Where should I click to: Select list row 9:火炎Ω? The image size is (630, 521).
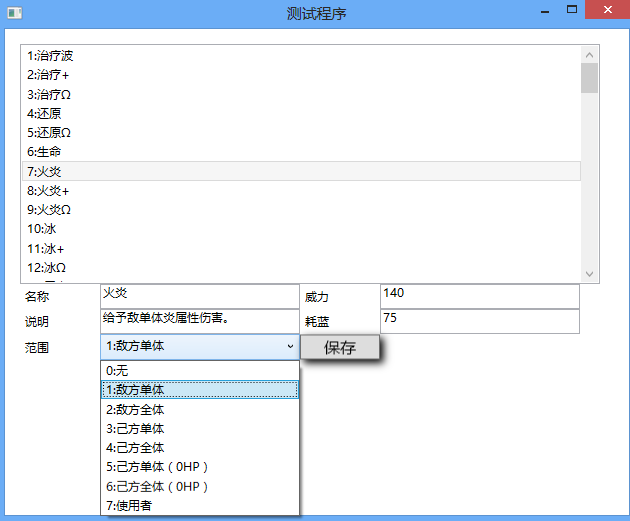click(x=301, y=210)
